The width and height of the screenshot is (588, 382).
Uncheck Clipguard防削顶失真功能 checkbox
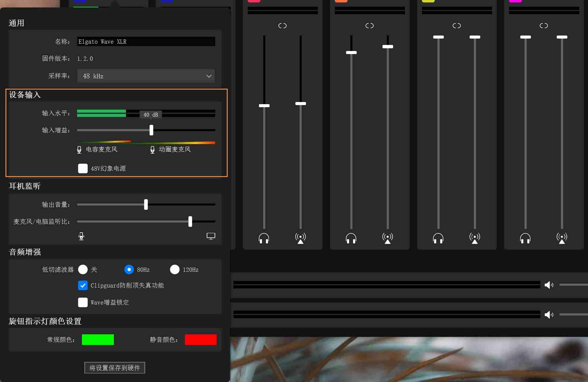coord(83,285)
